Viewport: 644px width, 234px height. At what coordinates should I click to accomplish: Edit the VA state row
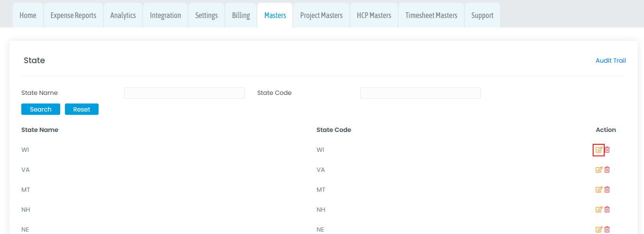pyautogui.click(x=599, y=170)
